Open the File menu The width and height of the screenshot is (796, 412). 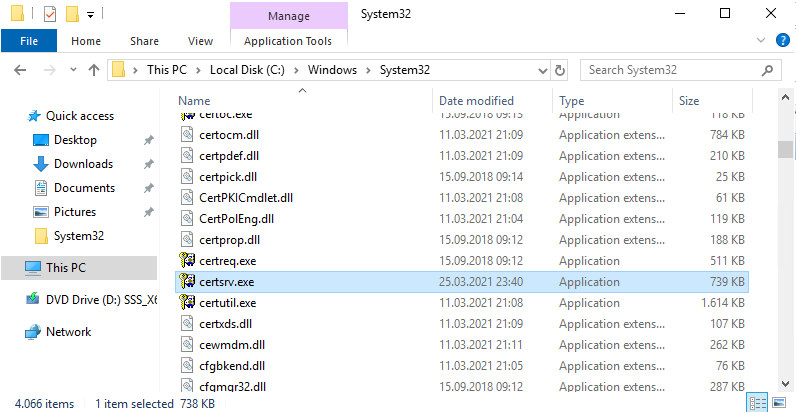(x=29, y=41)
